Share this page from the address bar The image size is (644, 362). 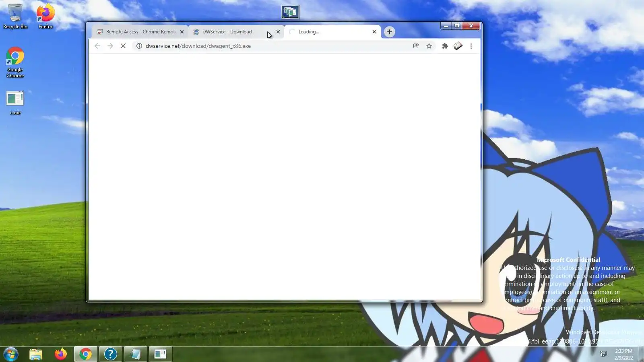click(416, 46)
